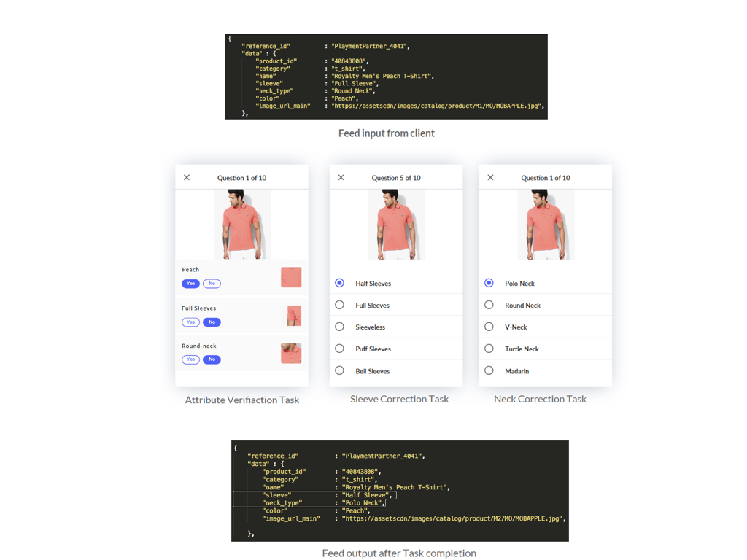
Task: Click No for Round-neck attribute
Action: [212, 359]
